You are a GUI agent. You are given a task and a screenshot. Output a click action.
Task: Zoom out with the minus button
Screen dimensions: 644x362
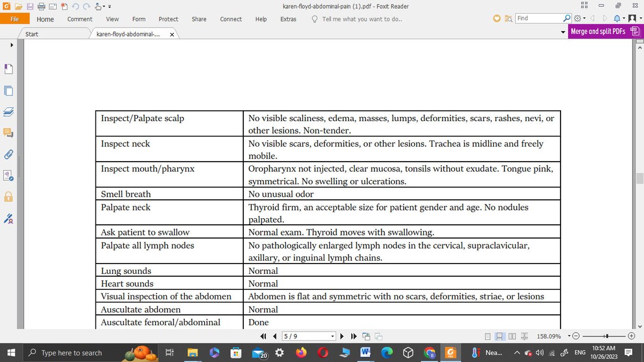pyautogui.click(x=576, y=336)
